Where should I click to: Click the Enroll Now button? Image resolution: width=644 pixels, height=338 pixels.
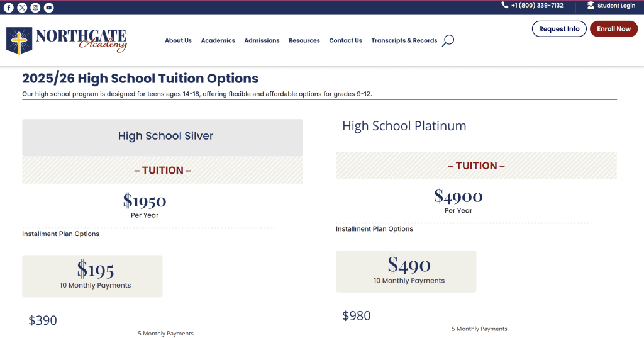tap(613, 29)
